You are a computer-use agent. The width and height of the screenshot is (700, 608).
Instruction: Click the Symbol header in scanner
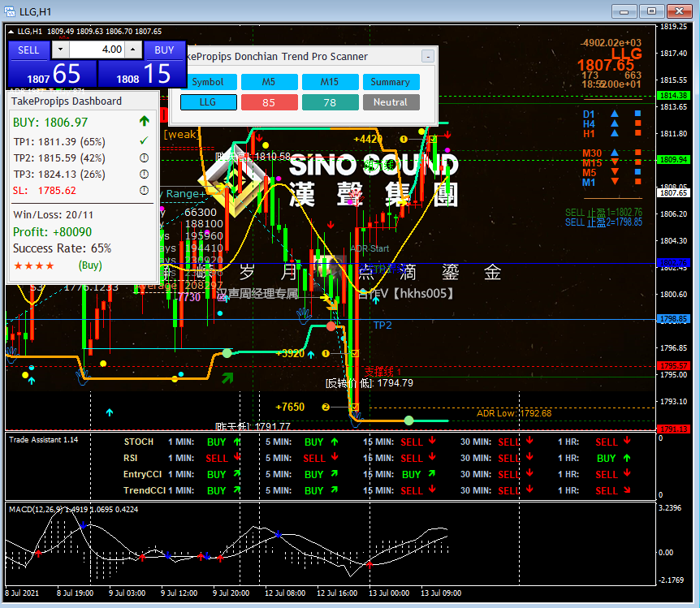[x=208, y=82]
